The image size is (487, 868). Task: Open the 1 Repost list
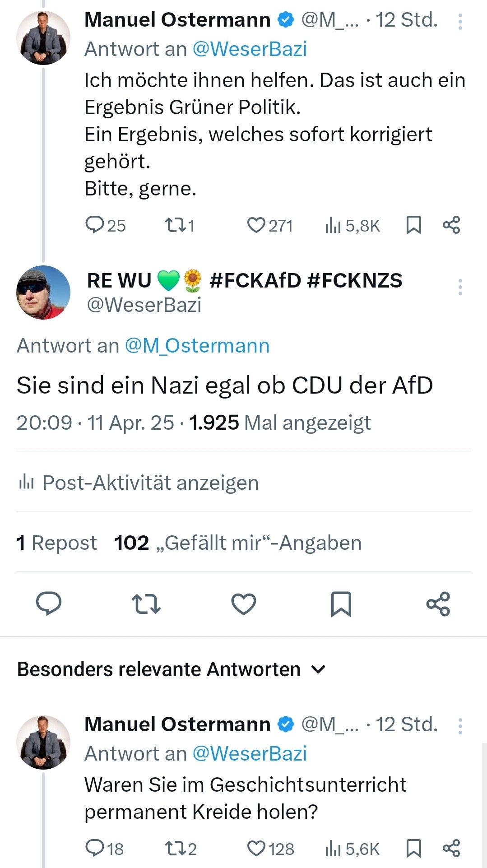(x=57, y=543)
